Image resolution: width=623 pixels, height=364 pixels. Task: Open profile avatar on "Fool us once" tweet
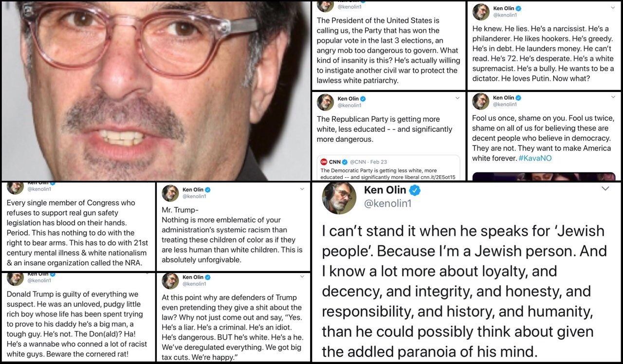(480, 101)
